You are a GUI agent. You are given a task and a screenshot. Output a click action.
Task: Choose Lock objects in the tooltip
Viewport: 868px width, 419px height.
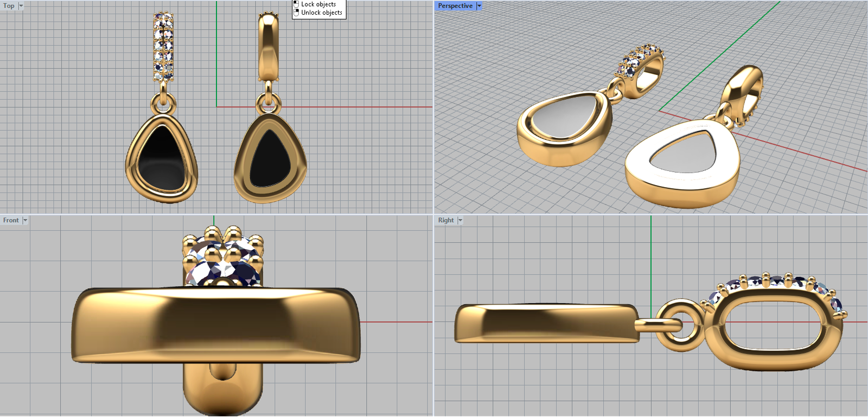coord(318,4)
